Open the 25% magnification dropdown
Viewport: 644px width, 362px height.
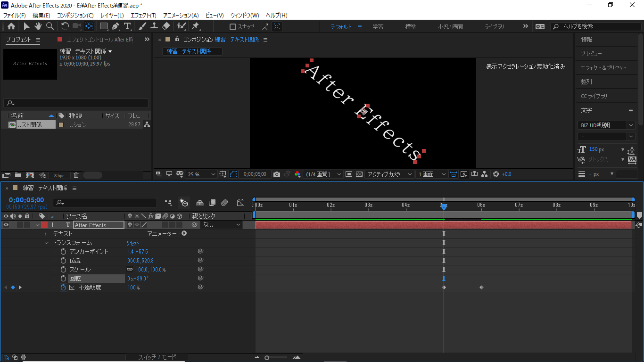pos(201,174)
